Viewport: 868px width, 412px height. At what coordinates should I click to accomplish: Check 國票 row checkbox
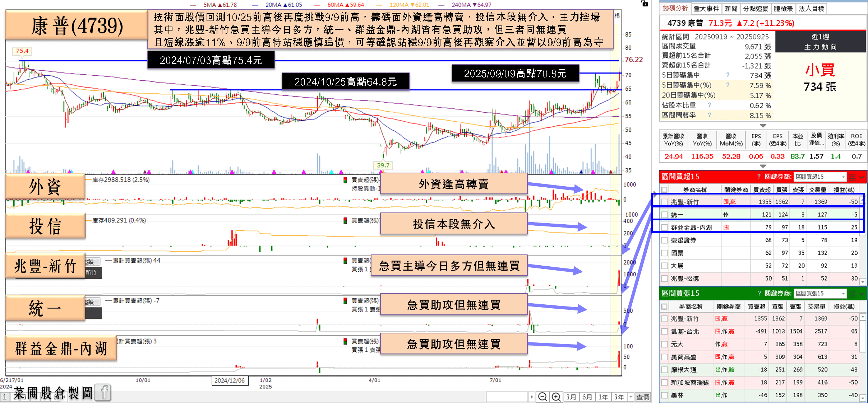click(664, 253)
